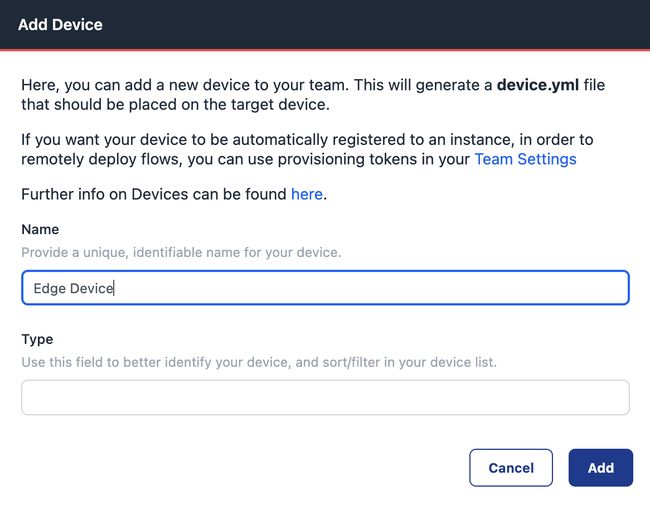Follow the 'here' link for device info
This screenshot has width=650, height=505.
306,194
